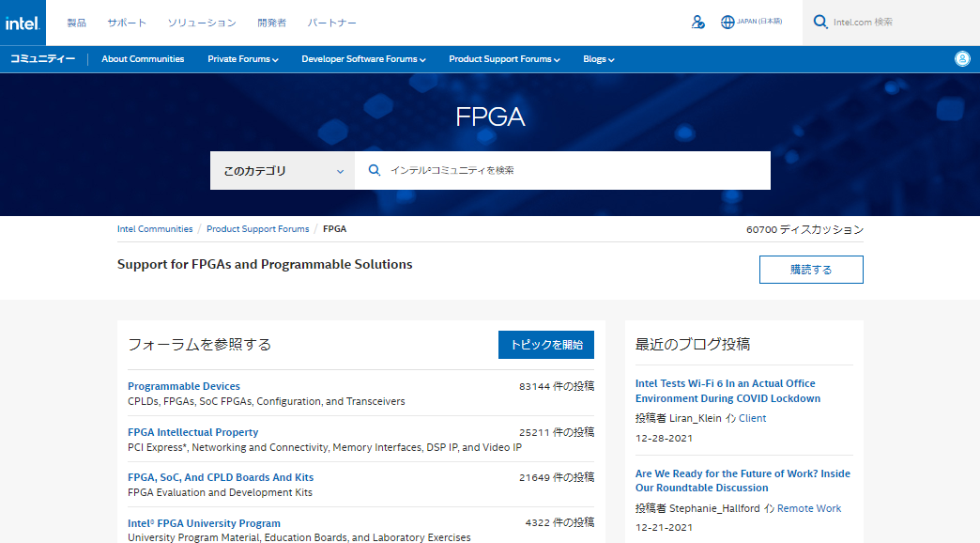Click the JAPAN (日本語) region selector
The width and height of the screenshot is (980, 543).
[759, 22]
